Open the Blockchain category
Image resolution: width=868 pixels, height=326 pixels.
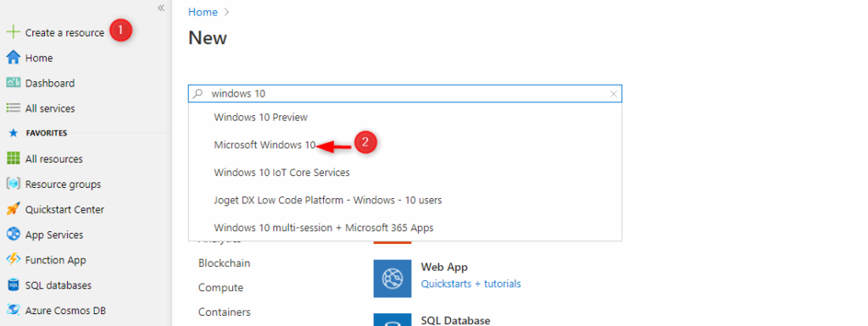click(x=224, y=263)
